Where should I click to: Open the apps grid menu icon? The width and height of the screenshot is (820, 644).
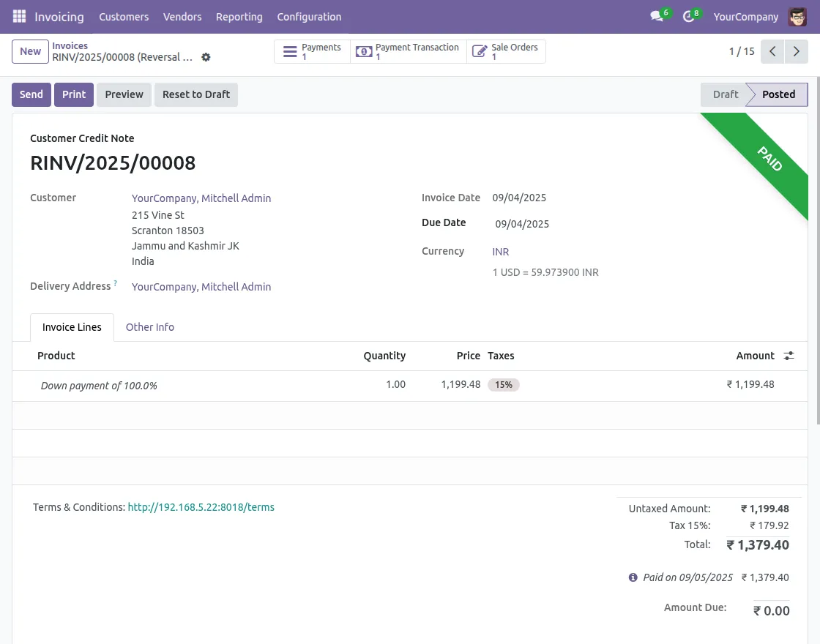pos(20,16)
